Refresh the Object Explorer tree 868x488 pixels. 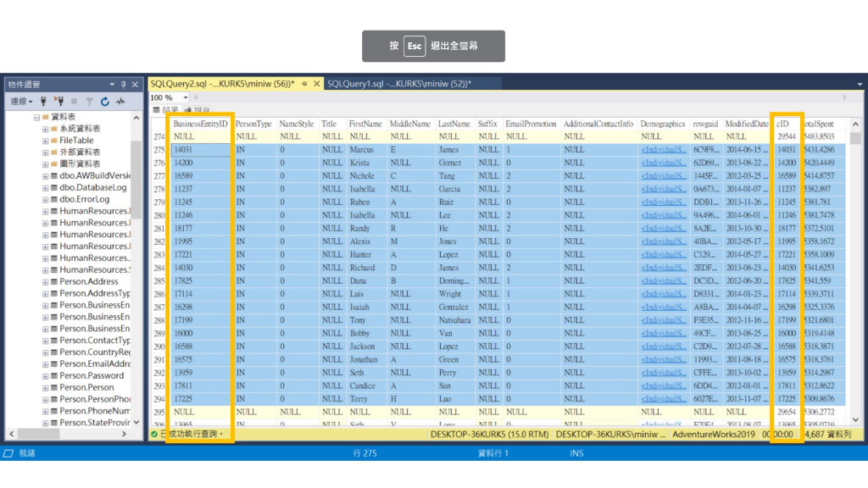click(x=104, y=102)
